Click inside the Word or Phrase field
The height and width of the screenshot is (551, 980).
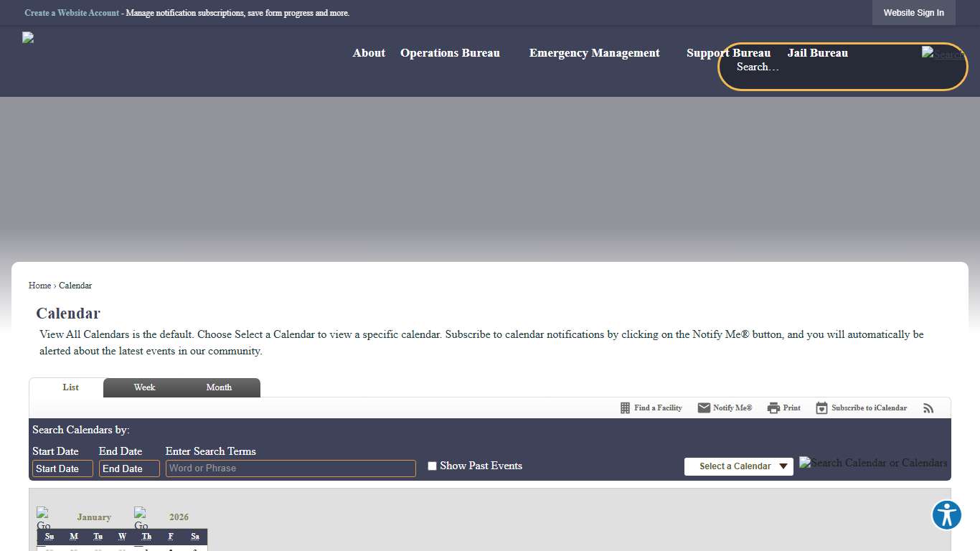(x=290, y=468)
